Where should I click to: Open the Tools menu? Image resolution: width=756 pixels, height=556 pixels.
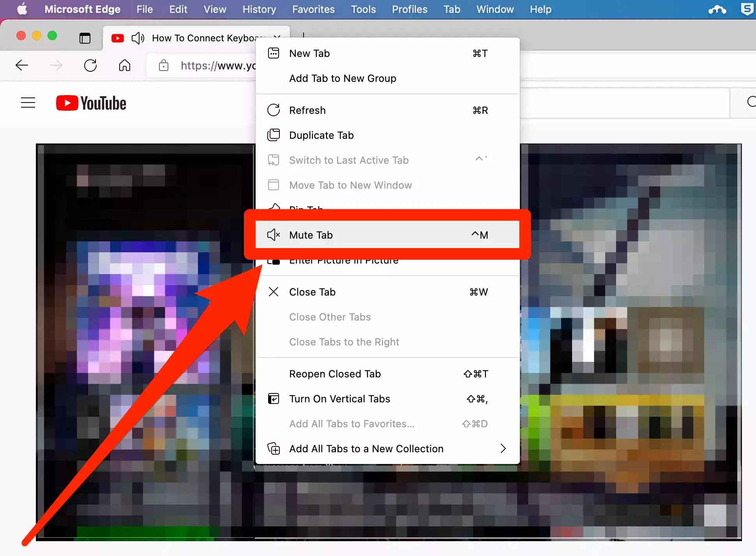coord(363,9)
